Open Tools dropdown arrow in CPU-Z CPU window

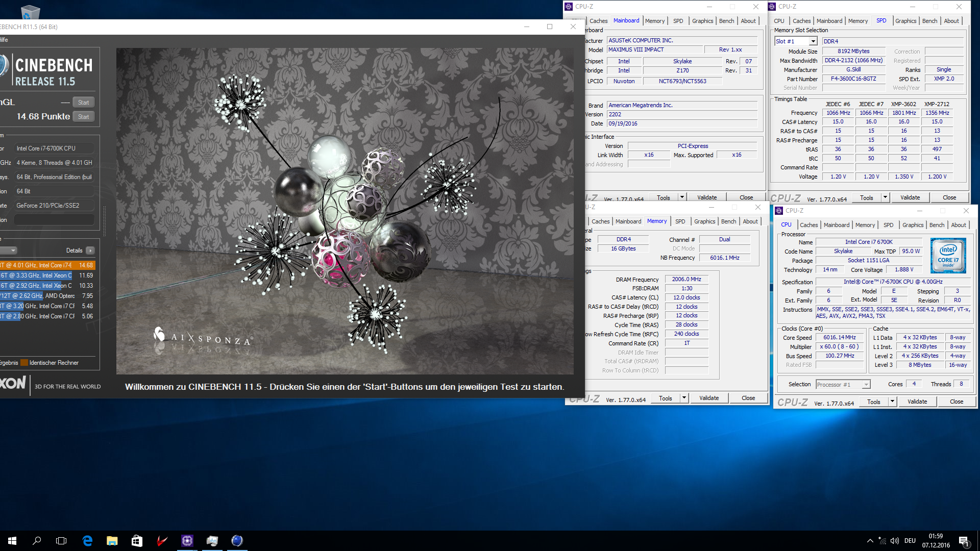point(892,402)
